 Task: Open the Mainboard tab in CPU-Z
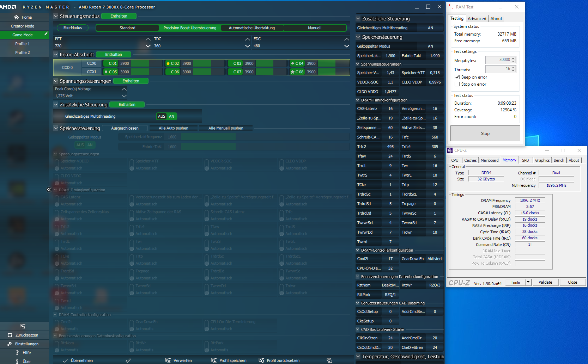click(490, 160)
